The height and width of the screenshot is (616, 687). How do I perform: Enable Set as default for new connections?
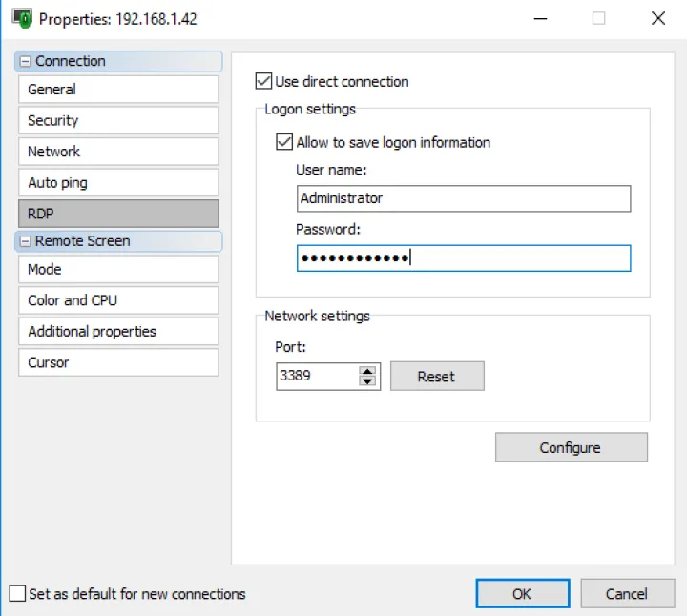click(17, 594)
